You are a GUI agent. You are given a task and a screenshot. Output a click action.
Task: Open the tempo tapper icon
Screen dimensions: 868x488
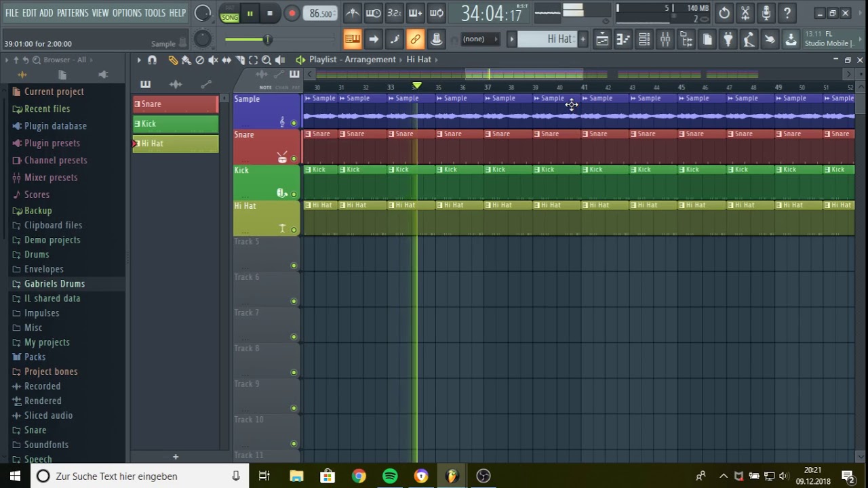click(749, 39)
